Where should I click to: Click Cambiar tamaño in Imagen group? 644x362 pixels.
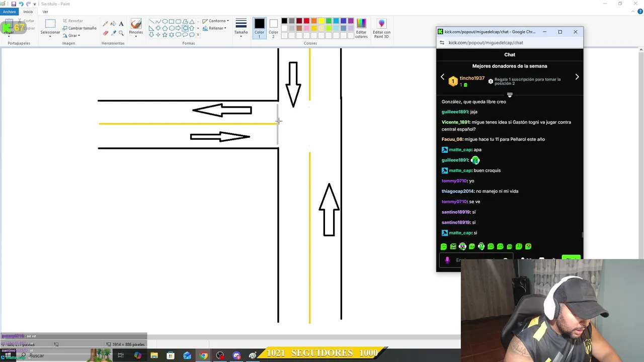(x=79, y=28)
